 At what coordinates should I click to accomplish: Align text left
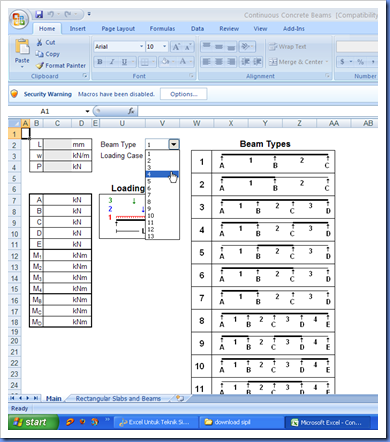(x=207, y=62)
